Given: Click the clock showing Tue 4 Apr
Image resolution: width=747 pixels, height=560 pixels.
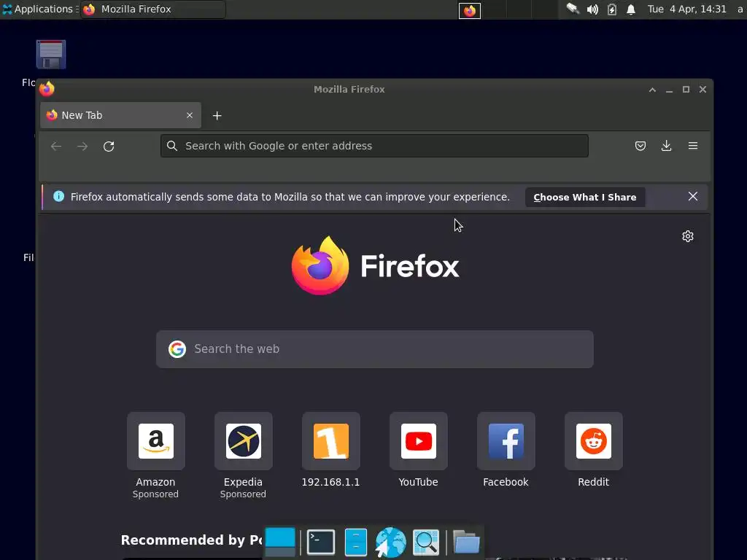Looking at the screenshot, I should pos(686,9).
